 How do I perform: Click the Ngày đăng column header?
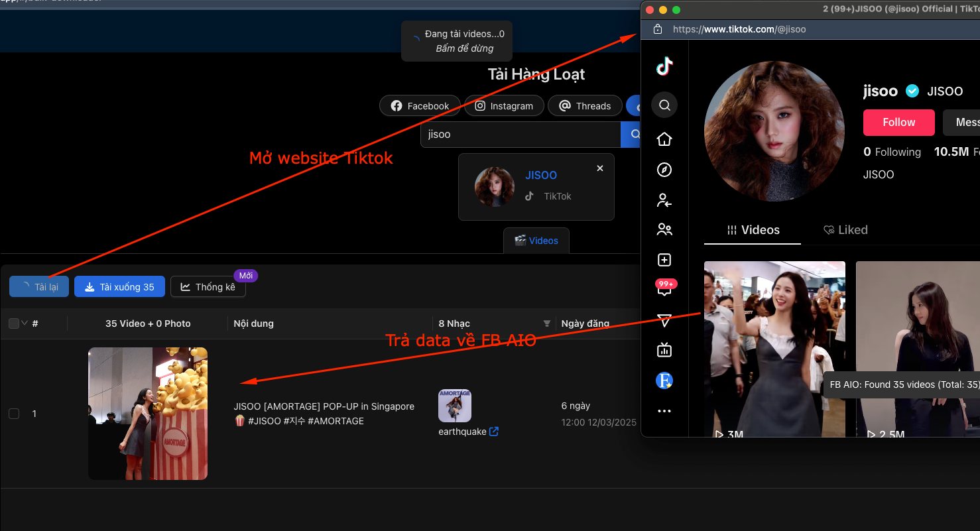(585, 324)
